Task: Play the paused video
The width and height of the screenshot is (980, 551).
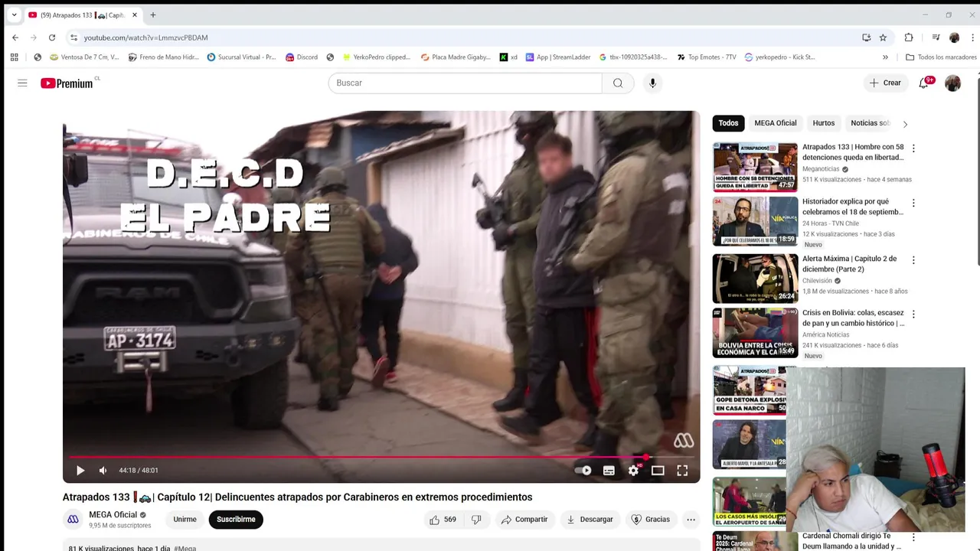Action: [80, 471]
